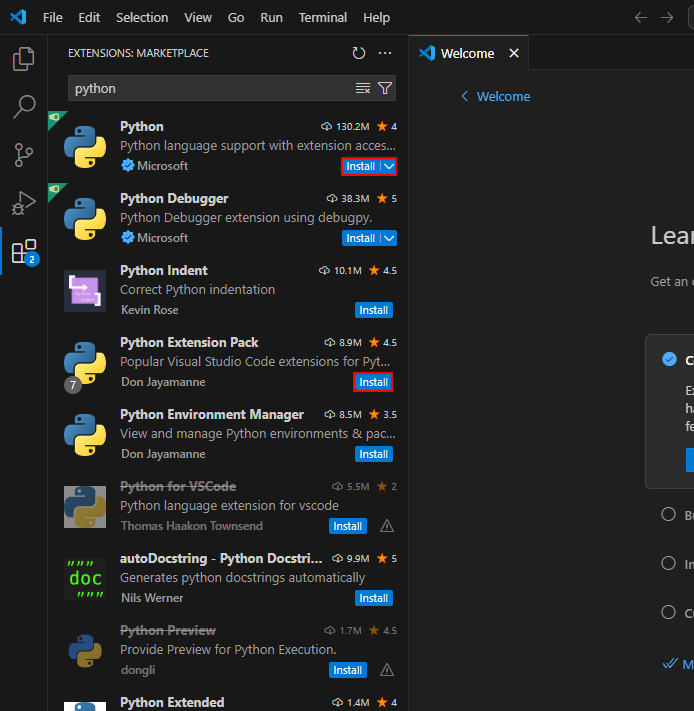Viewport: 694px width, 711px height.
Task: Switch to the Welcome editor tab
Action: point(467,54)
